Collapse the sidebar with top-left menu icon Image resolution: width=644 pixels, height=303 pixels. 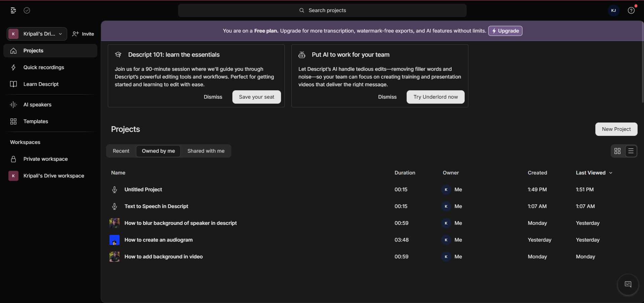[x=13, y=10]
